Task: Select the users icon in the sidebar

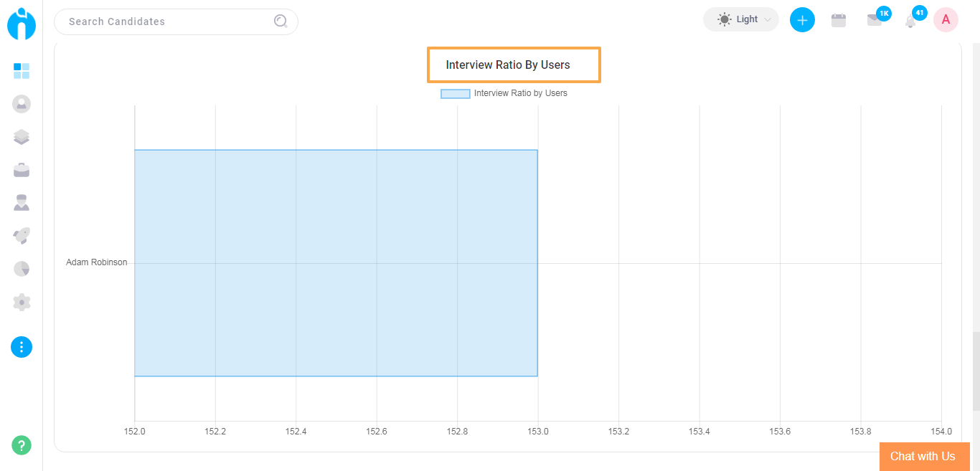Action: pos(22,202)
